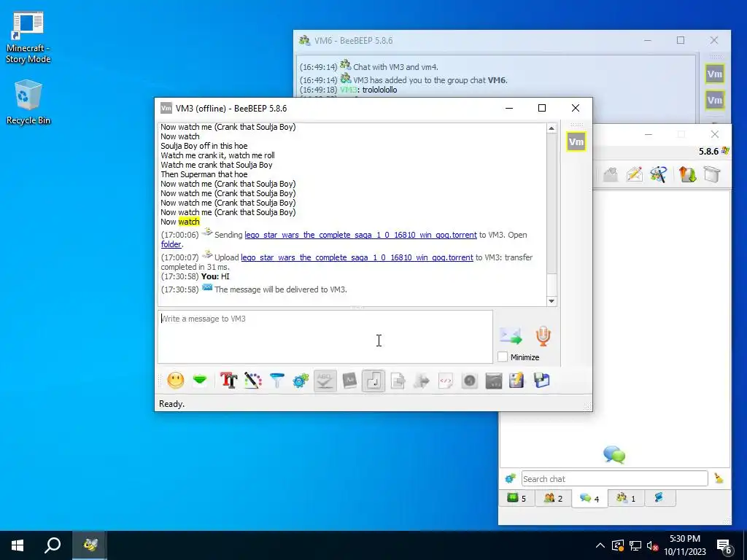The height and width of the screenshot is (560, 747).
Task: Switch to the green tab showing 5
Action: [516, 498]
